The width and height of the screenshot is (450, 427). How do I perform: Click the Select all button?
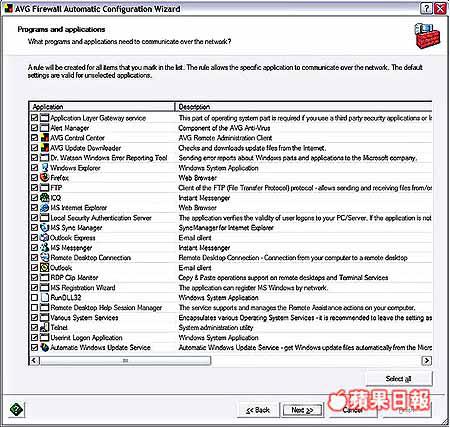pos(399,379)
